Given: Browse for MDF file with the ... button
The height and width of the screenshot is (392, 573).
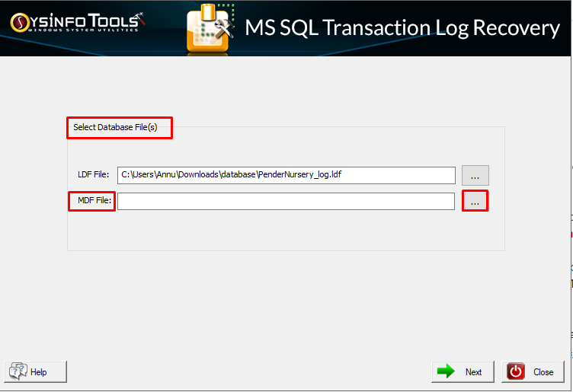Looking at the screenshot, I should click(x=475, y=201).
